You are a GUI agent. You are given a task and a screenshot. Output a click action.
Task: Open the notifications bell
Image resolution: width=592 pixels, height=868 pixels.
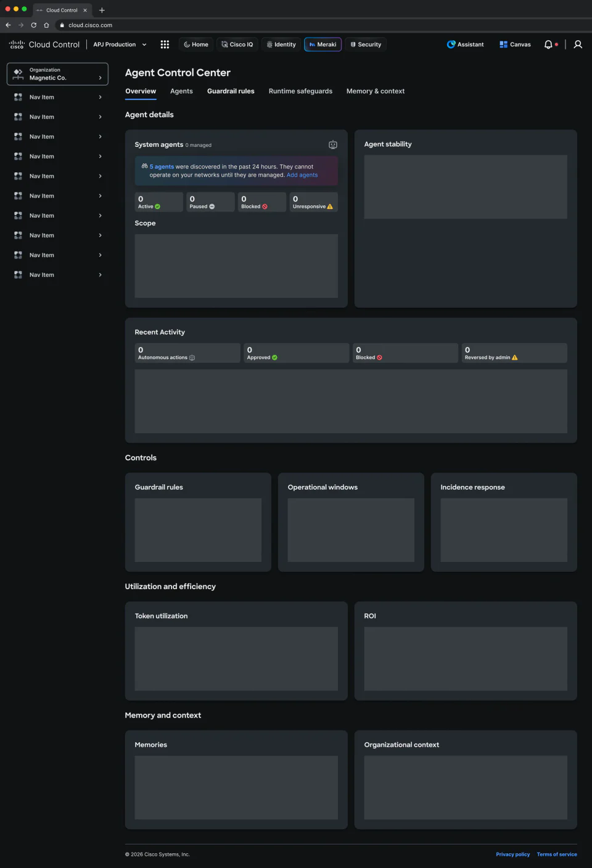548,44
